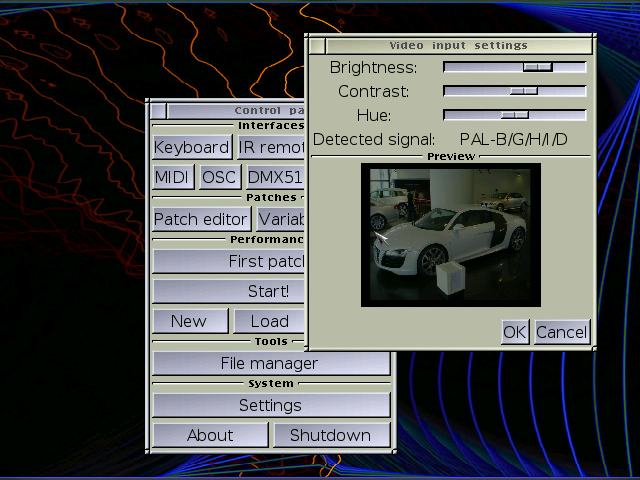640x480 pixels.
Task: Open the Keyboard interface settings
Action: tap(191, 147)
